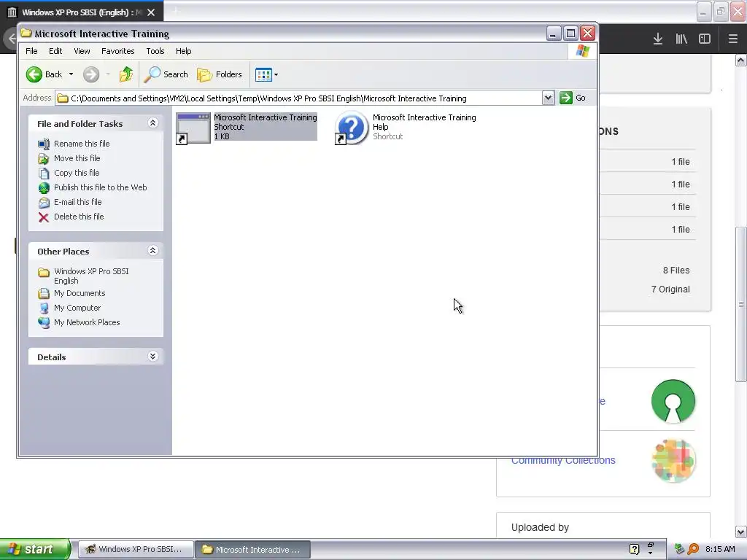The image size is (747, 560).
Task: Open the Views dropdown button
Action: click(266, 74)
